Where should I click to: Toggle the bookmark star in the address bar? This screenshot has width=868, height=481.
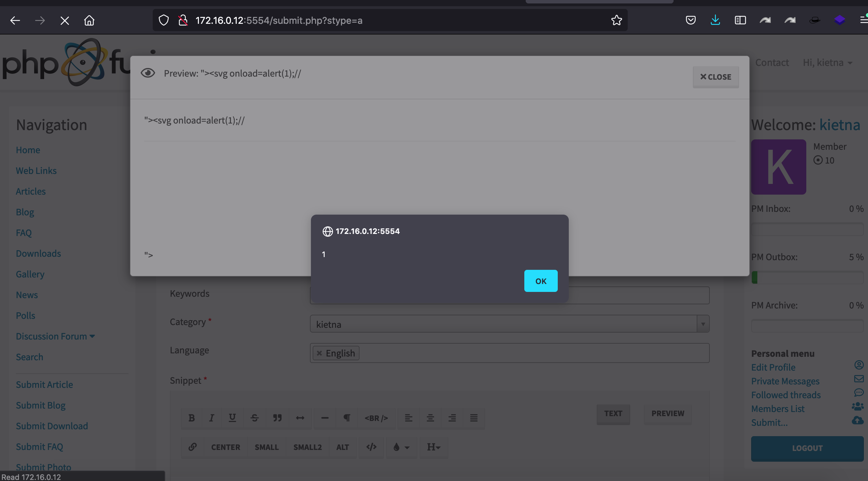click(616, 20)
